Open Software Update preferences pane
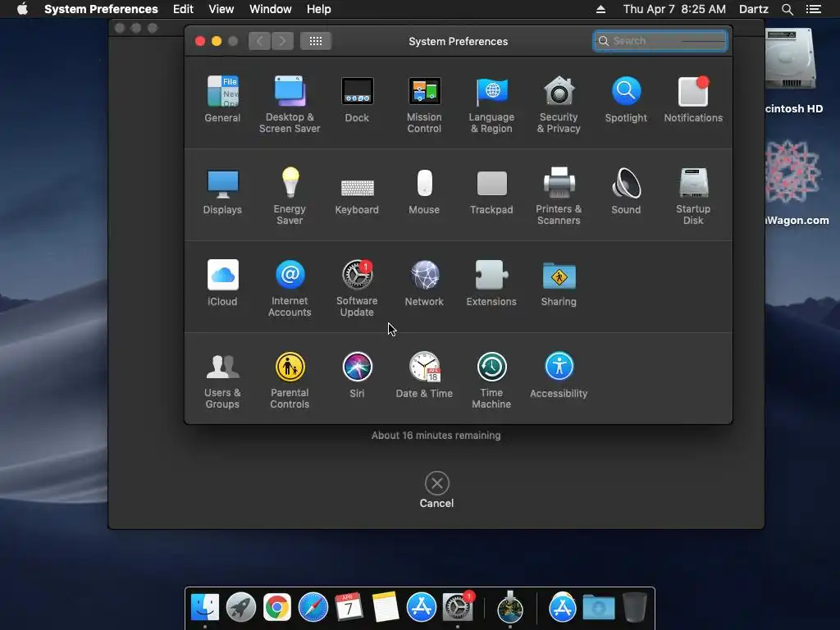The image size is (840, 630). [358, 288]
